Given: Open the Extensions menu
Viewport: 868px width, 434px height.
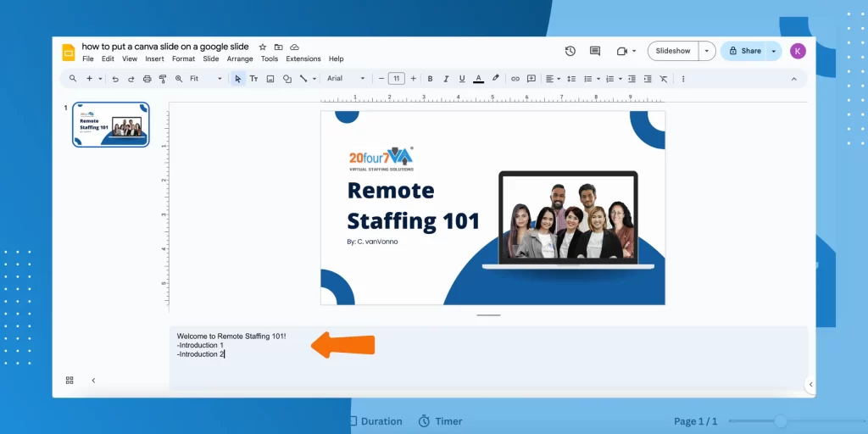Looking at the screenshot, I should [x=303, y=58].
